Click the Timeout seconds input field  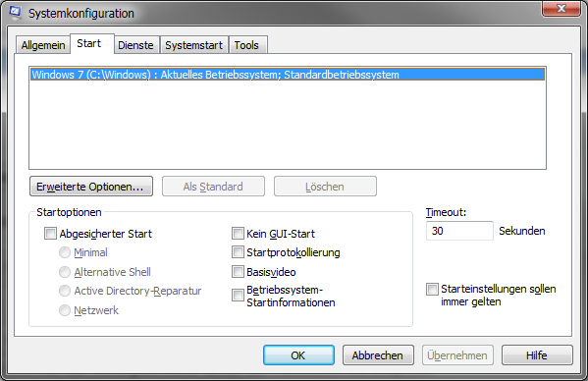(459, 231)
